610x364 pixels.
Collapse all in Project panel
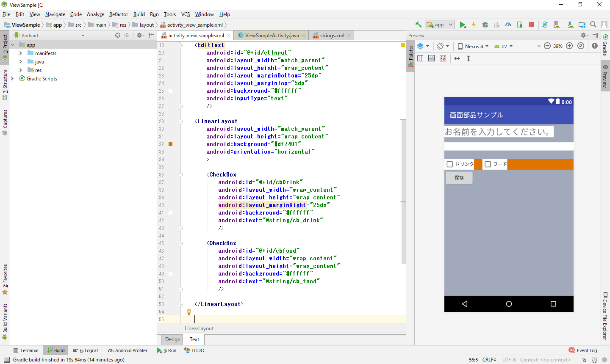tap(127, 36)
